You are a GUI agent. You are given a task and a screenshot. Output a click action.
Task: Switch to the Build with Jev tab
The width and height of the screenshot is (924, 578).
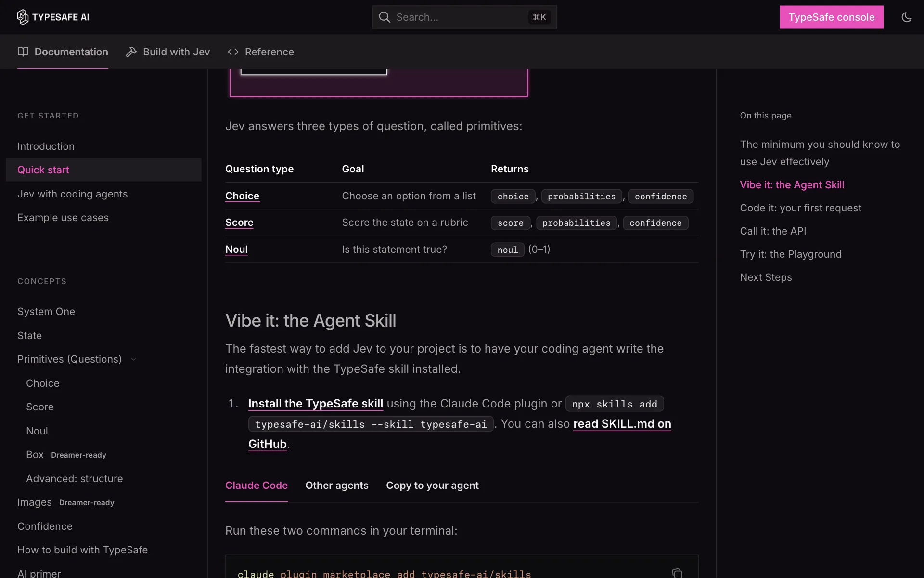[167, 52]
